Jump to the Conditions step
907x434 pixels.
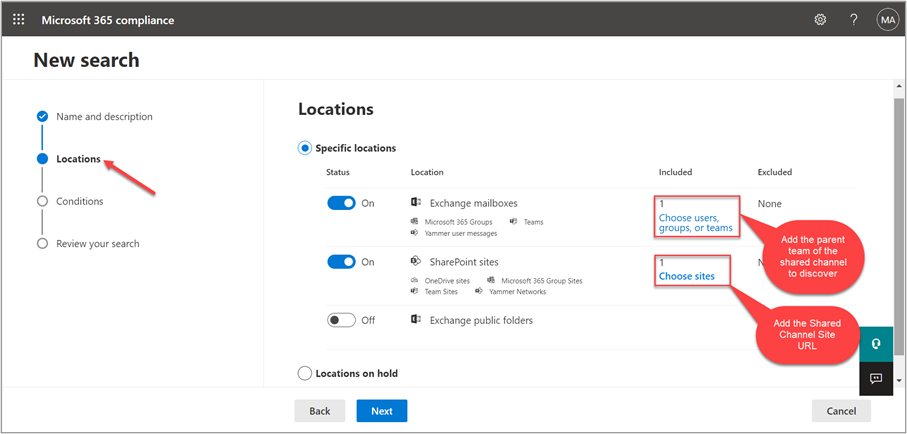(80, 201)
